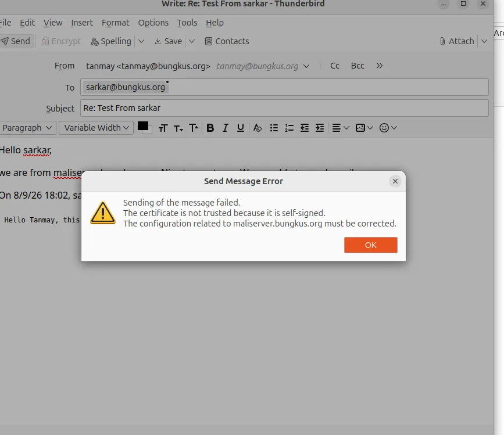Remove text styling icon
504x435 pixels.
pos(257,128)
